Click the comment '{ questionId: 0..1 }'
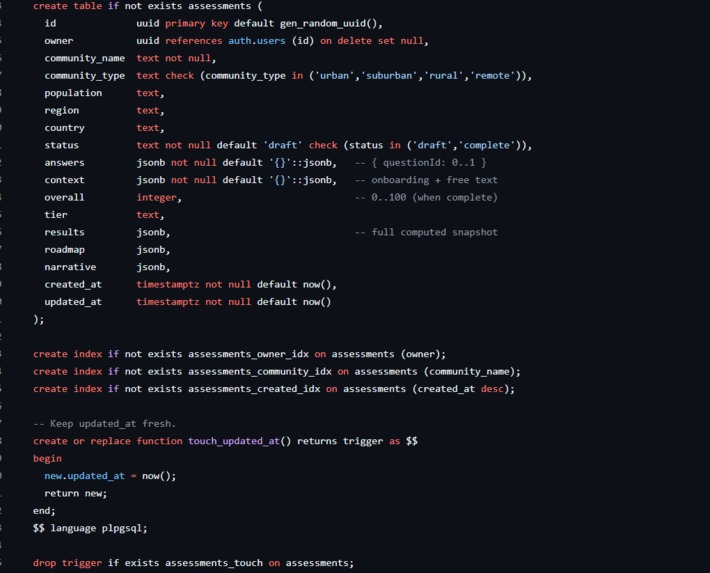The image size is (710, 573). (429, 163)
